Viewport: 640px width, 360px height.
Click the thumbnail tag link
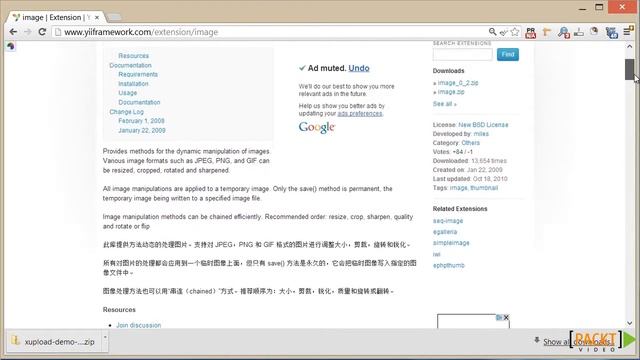484,188
